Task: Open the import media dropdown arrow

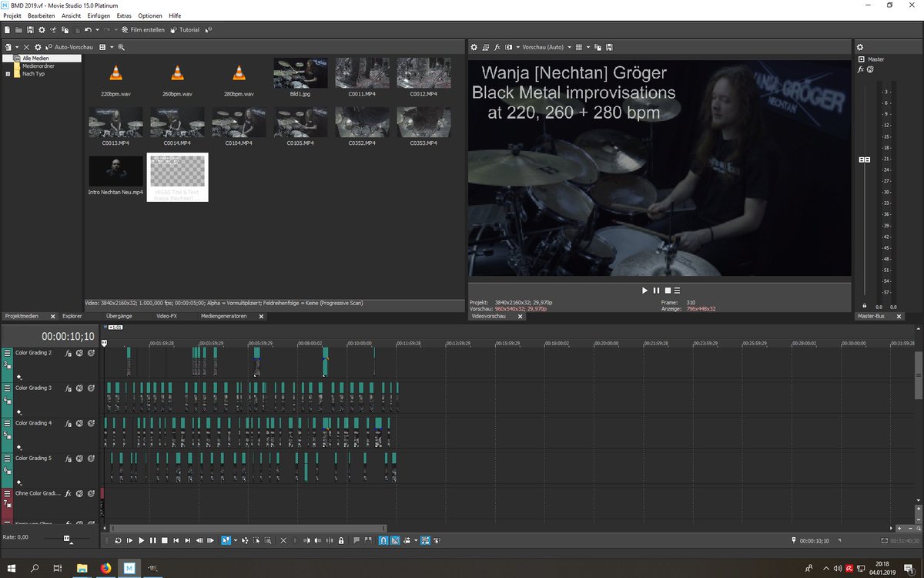Action: point(17,47)
